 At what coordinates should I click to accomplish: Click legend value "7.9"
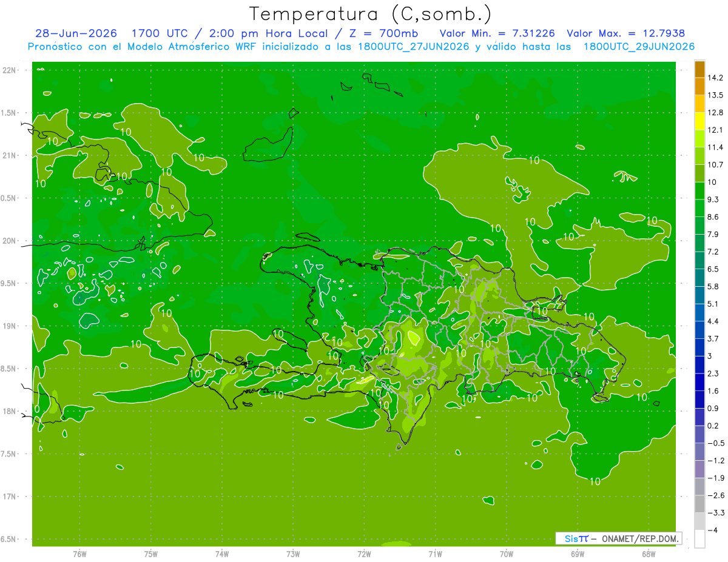(713, 234)
